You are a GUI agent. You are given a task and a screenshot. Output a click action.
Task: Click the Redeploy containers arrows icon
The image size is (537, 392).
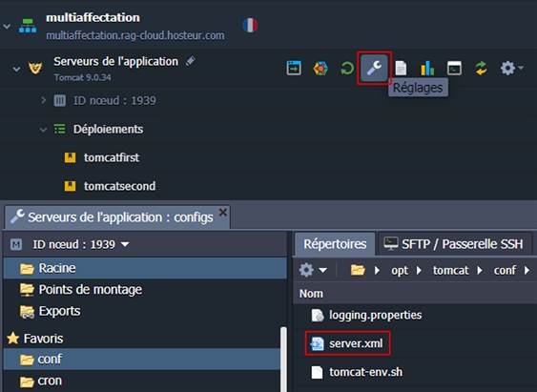pyautogui.click(x=481, y=68)
